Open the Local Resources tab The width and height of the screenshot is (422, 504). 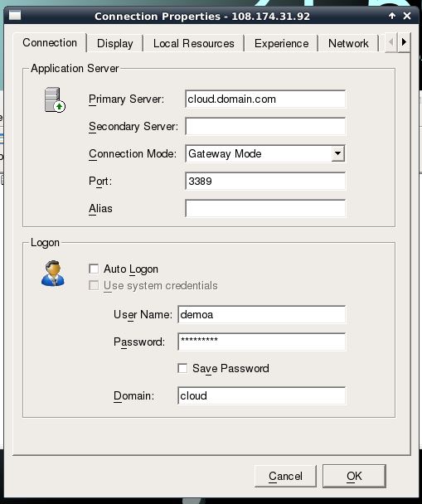tap(193, 43)
